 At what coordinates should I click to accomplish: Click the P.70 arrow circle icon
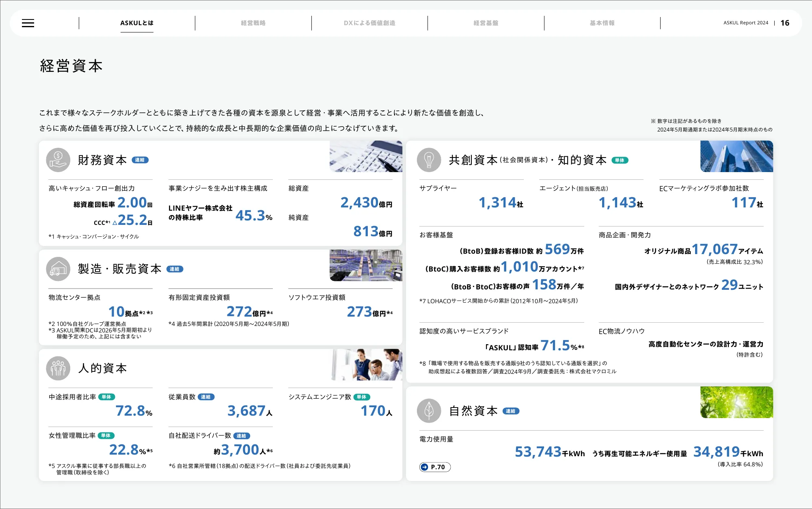[x=425, y=467]
